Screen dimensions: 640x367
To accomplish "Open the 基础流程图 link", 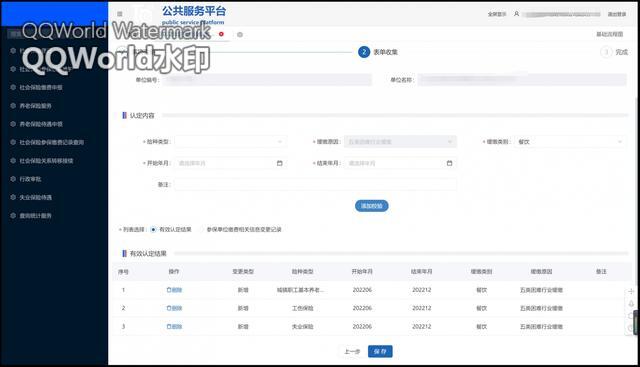I will (610, 34).
